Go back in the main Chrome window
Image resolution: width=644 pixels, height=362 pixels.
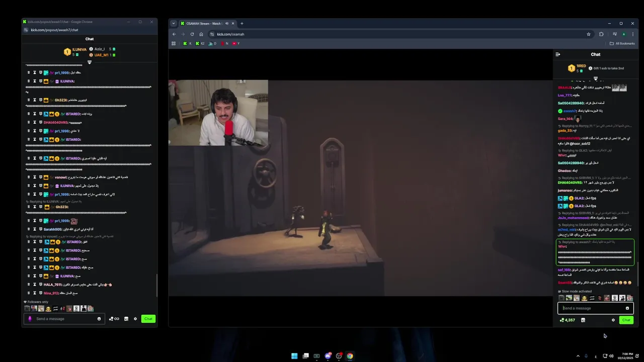coord(174,34)
